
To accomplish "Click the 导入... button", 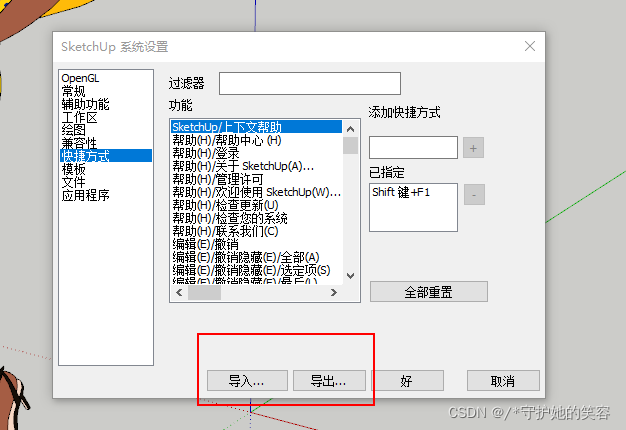I will point(247,380).
